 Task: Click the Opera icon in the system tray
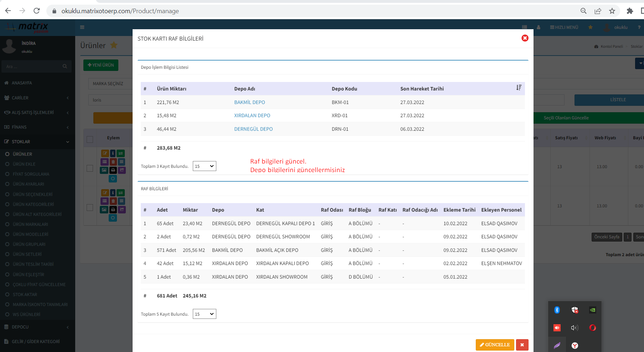tap(592, 328)
